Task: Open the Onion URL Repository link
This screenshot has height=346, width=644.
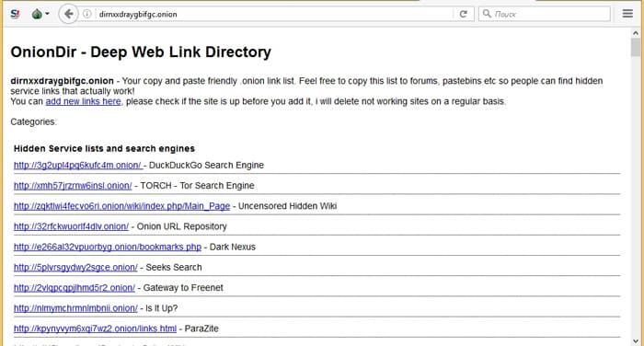Action: tap(71, 226)
